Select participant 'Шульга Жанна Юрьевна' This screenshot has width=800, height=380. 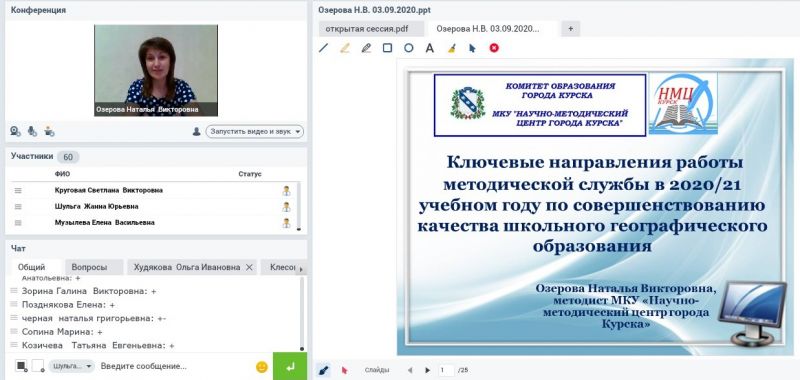pos(96,207)
